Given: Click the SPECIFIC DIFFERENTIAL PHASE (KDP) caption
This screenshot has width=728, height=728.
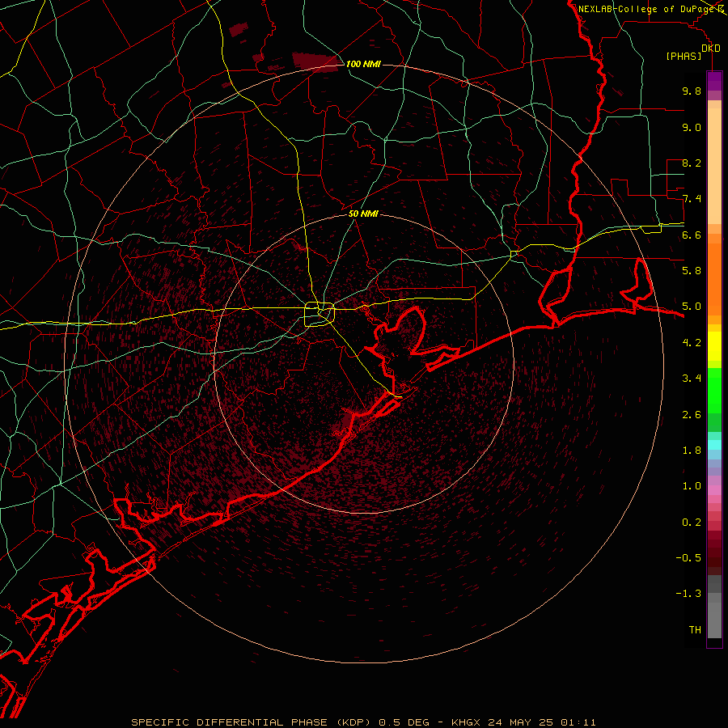Looking at the screenshot, I should [252, 722].
